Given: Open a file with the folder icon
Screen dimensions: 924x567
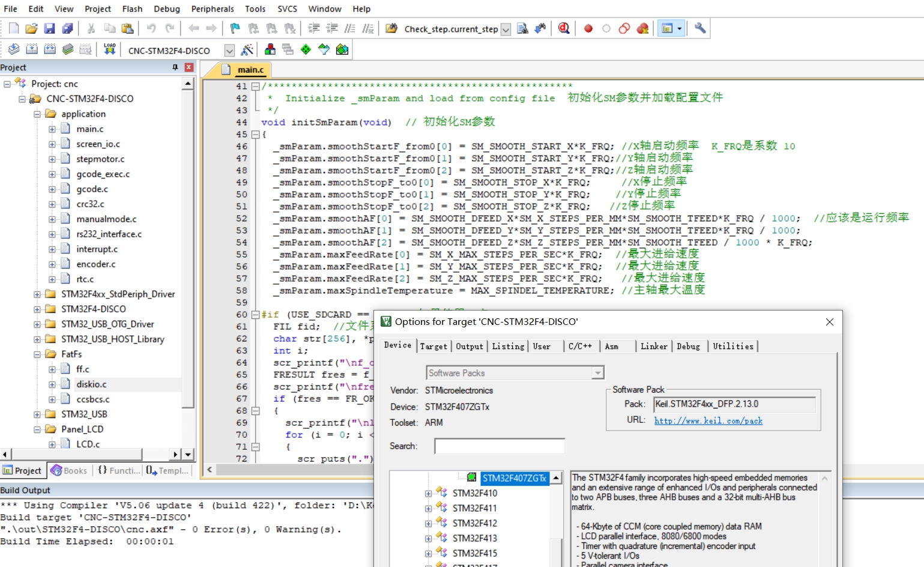Looking at the screenshot, I should coord(31,28).
